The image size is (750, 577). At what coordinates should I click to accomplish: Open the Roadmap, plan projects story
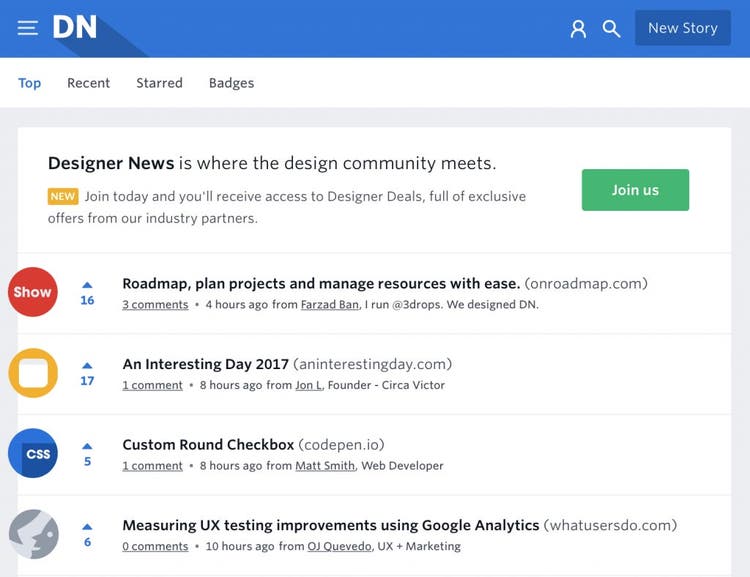click(321, 284)
